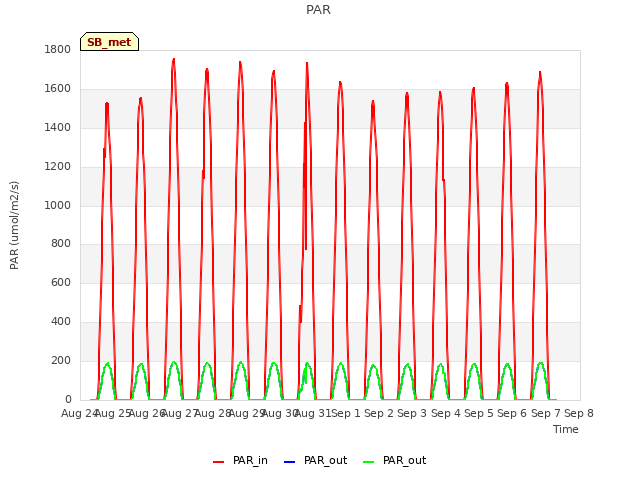Click the 1200 y-axis tick label

pos(58,167)
